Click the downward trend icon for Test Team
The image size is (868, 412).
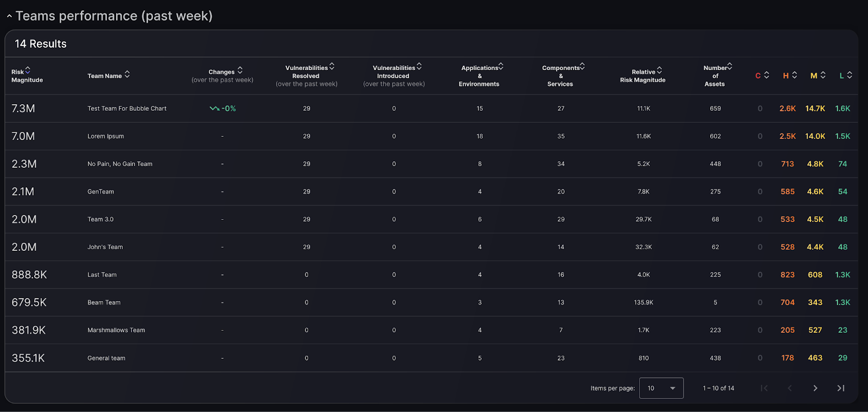[x=214, y=109]
